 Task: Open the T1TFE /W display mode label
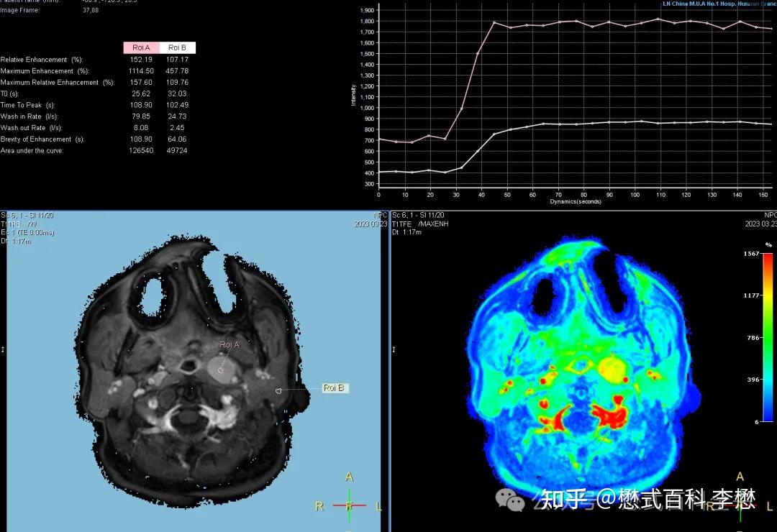pyautogui.click(x=18, y=223)
